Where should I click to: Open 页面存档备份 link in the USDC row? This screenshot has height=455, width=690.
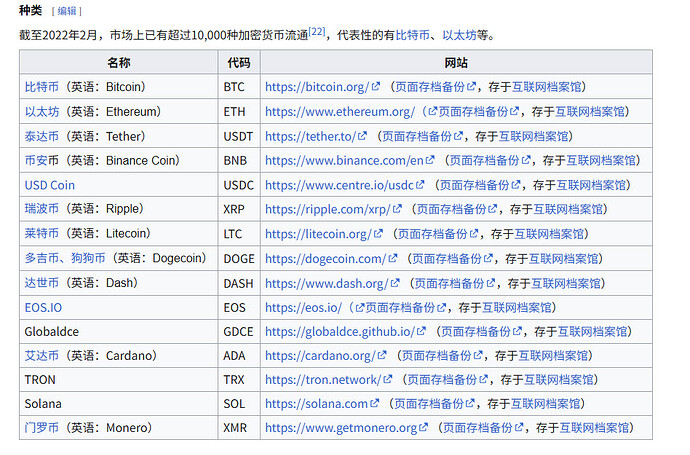[480, 185]
